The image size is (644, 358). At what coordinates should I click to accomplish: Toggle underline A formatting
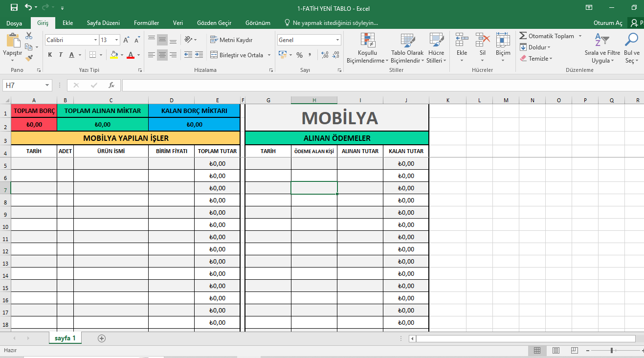[x=71, y=55]
